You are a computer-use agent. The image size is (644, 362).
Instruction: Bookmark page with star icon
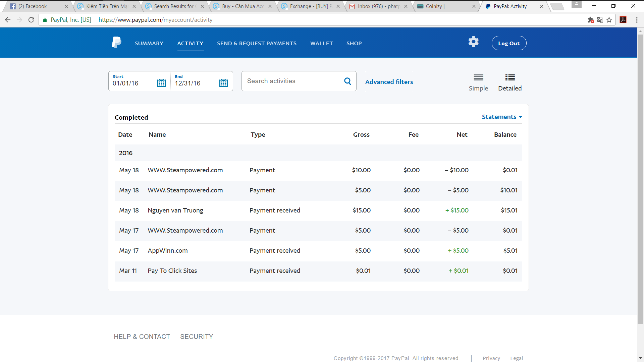pos(609,20)
